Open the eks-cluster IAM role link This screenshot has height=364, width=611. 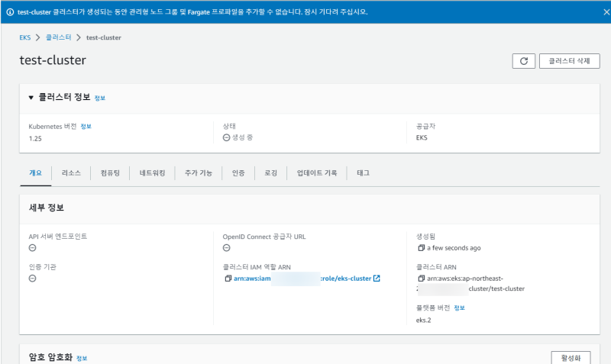pyautogui.click(x=348, y=279)
